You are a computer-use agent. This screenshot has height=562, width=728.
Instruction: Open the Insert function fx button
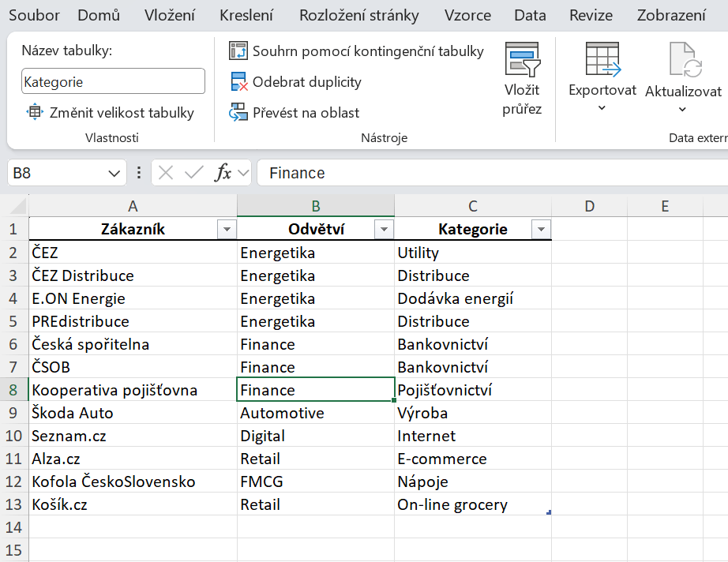tap(223, 173)
